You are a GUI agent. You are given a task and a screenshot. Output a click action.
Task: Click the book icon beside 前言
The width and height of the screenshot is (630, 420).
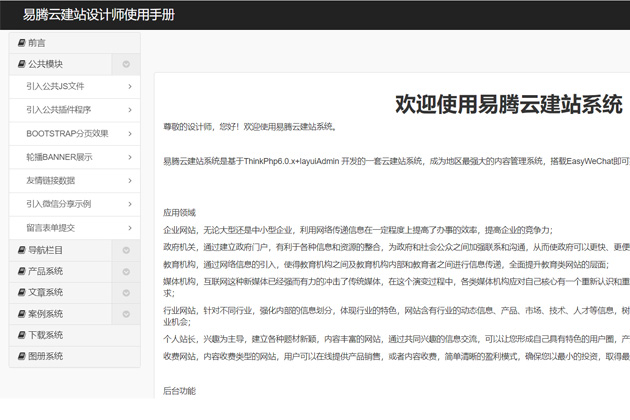coord(22,43)
